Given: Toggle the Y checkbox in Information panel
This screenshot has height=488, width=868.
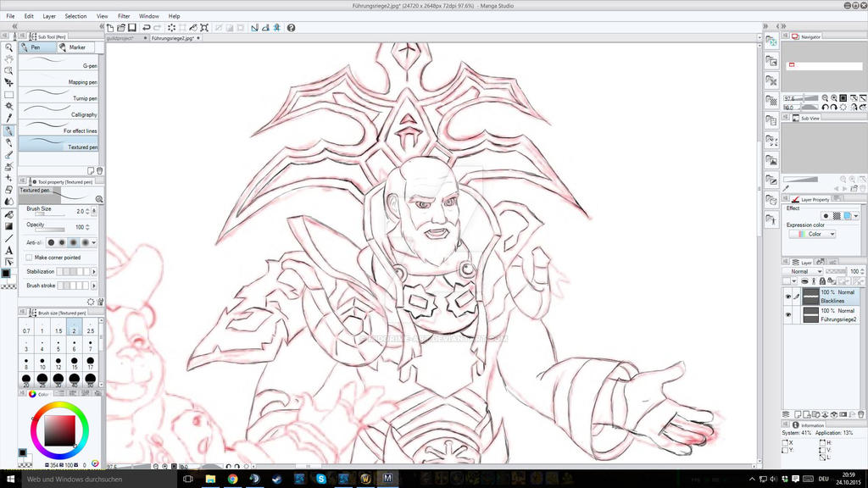Looking at the screenshot, I should (x=785, y=450).
